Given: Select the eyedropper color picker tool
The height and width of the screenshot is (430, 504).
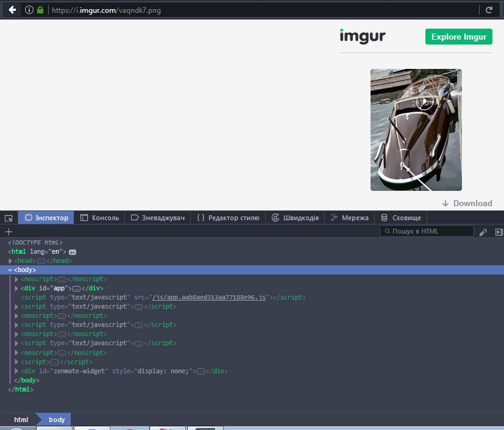Looking at the screenshot, I should click(483, 232).
